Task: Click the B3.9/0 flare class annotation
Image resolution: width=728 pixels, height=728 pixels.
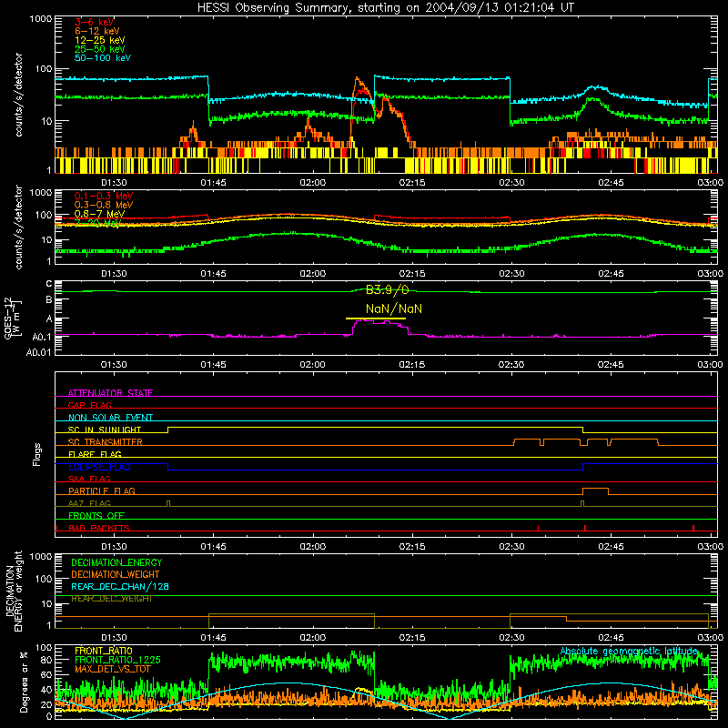Action: coord(388,290)
